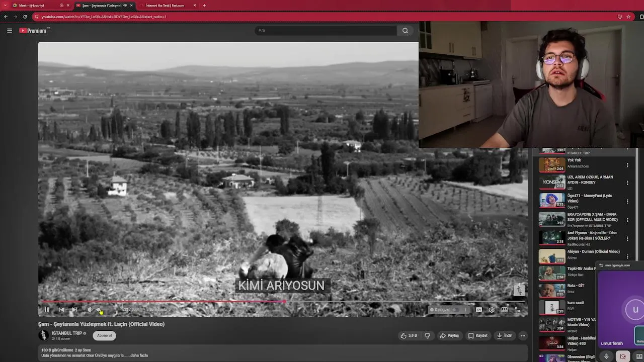This screenshot has width=644, height=362.
Task: Toggle camera in Meet mini window
Action: (x=623, y=356)
